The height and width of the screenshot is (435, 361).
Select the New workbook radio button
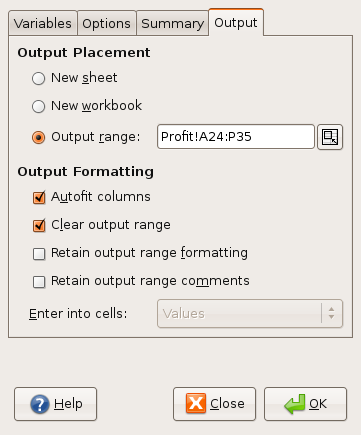[39, 107]
